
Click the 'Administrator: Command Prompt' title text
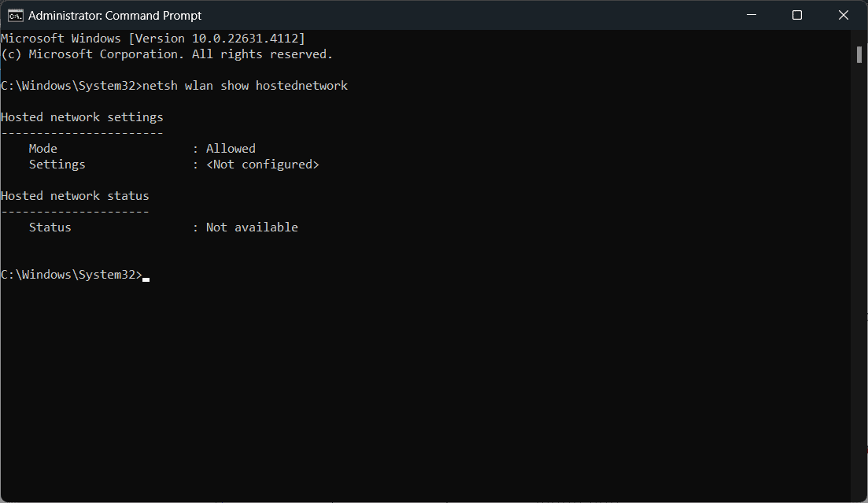click(115, 16)
